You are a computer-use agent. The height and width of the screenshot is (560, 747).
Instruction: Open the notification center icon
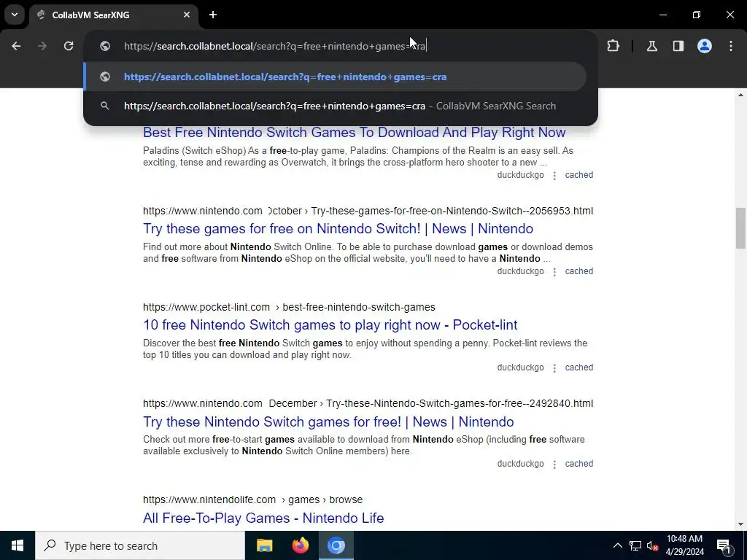coord(724,545)
